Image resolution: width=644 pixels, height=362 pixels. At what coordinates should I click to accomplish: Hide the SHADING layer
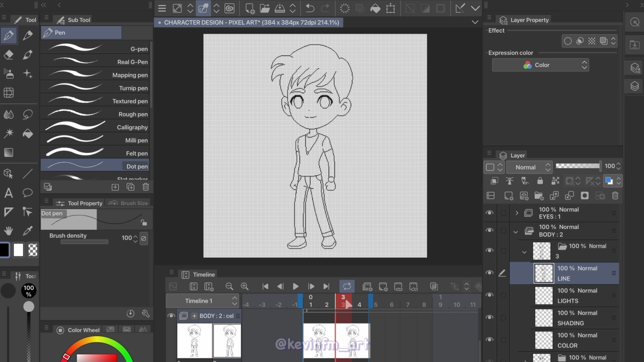click(x=489, y=317)
